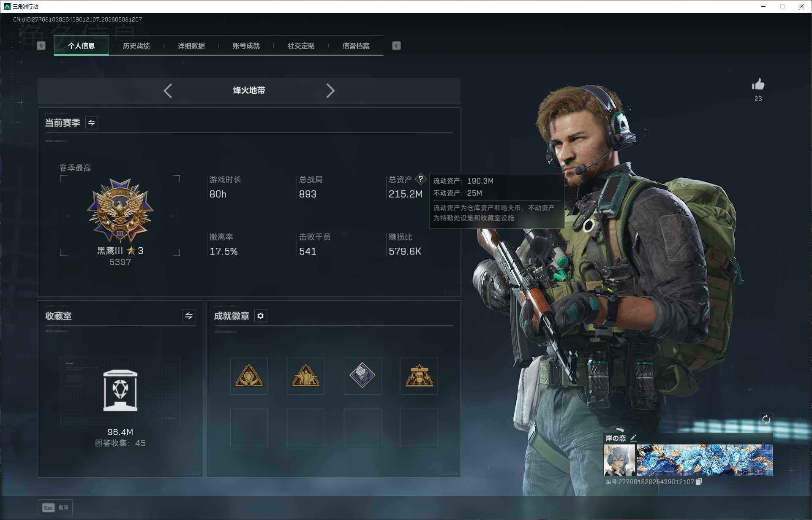This screenshot has width=812, height=520.
Task: Click the 总资产 value 215.2M
Action: click(406, 194)
